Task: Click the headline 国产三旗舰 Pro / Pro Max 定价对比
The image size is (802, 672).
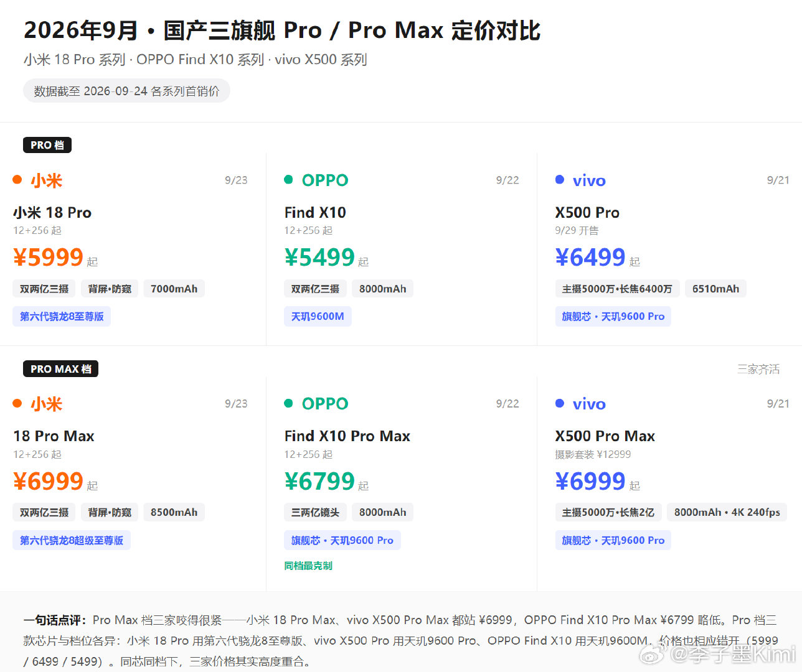Action: 352,30
